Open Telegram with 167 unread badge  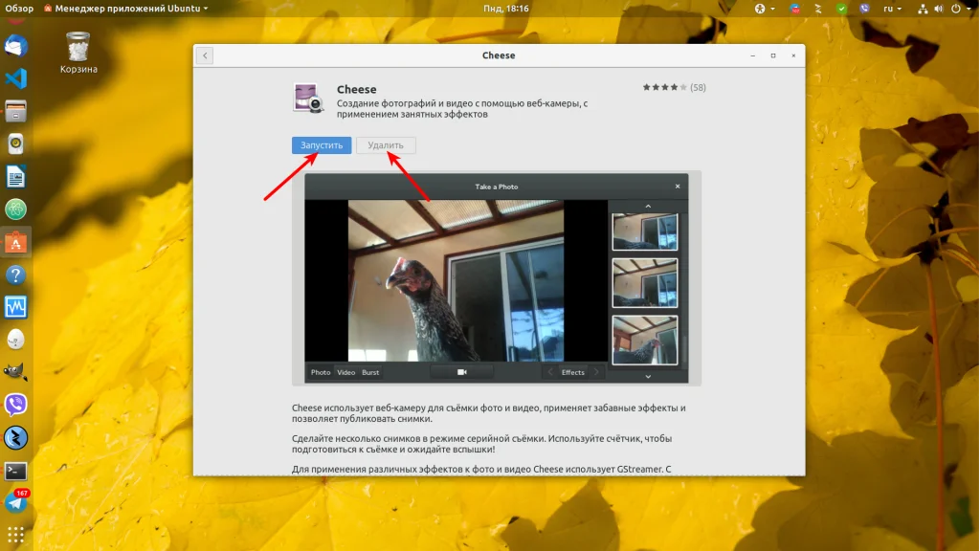point(15,502)
